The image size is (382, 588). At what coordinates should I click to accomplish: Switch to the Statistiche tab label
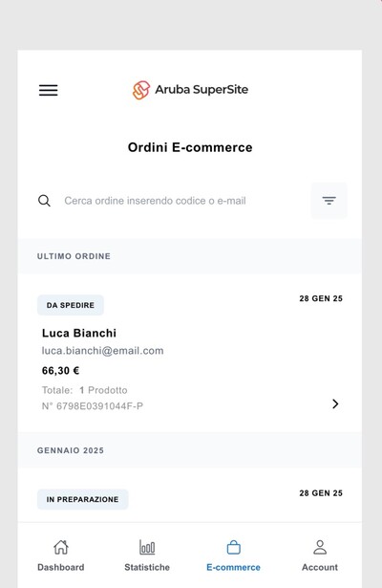click(x=147, y=567)
